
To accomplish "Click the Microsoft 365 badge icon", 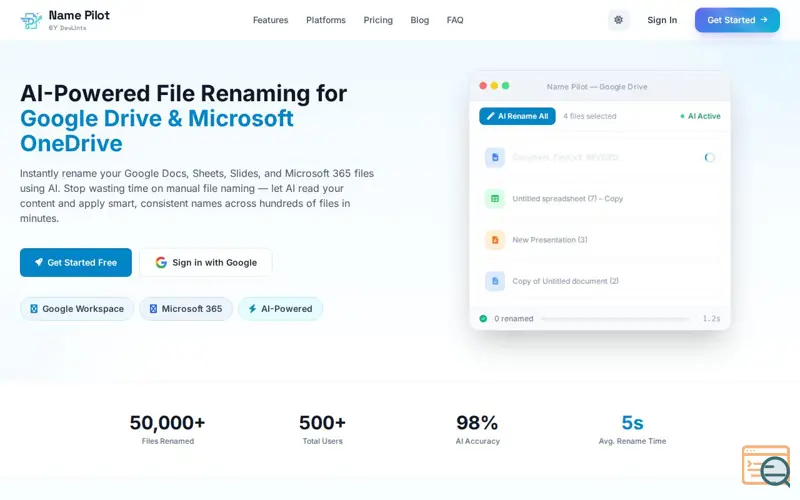I will pyautogui.click(x=153, y=309).
